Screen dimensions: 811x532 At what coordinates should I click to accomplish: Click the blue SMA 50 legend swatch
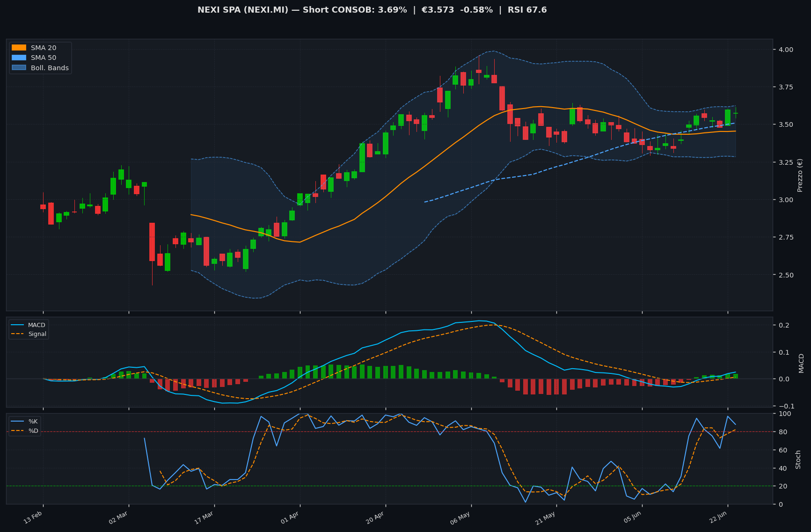(x=19, y=58)
